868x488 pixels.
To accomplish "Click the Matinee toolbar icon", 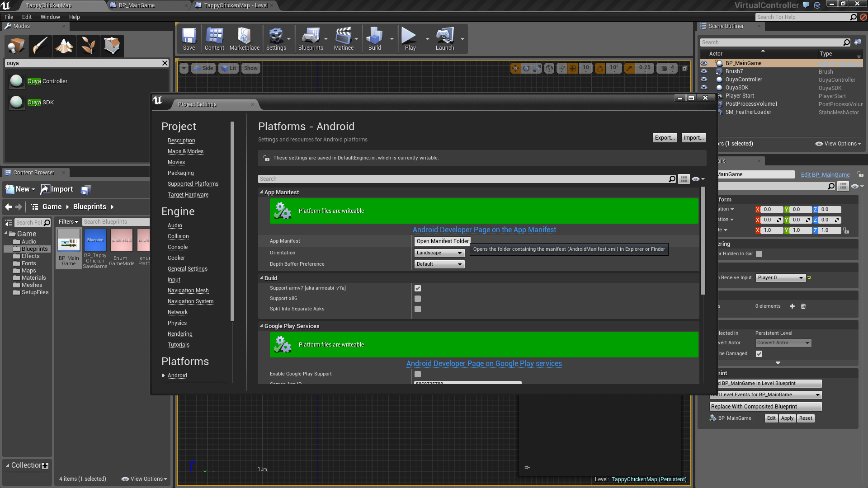I will click(344, 39).
